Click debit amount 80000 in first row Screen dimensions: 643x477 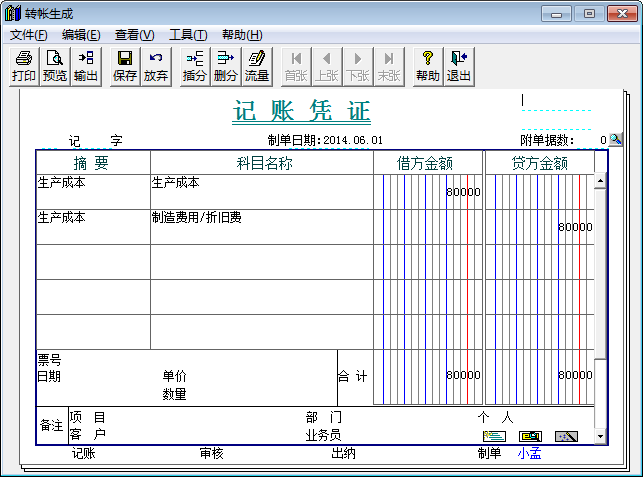463,192
